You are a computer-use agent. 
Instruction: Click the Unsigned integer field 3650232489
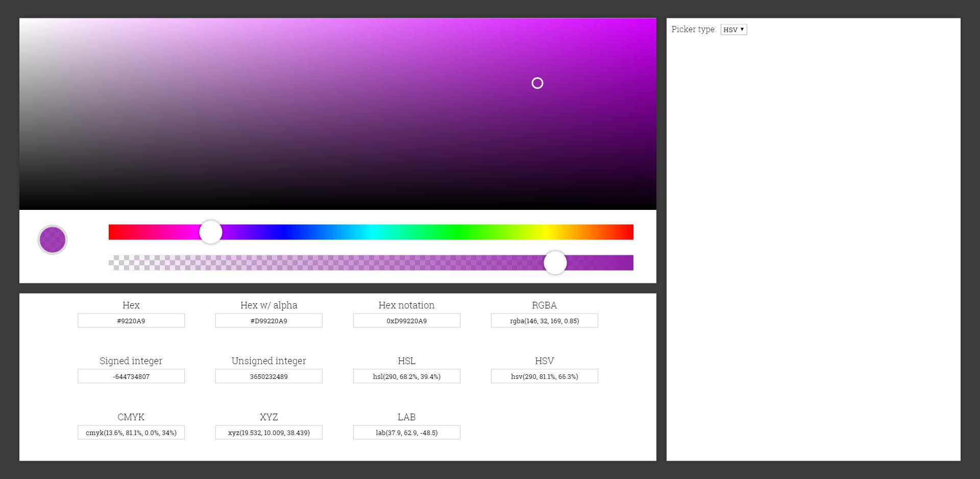tap(269, 376)
